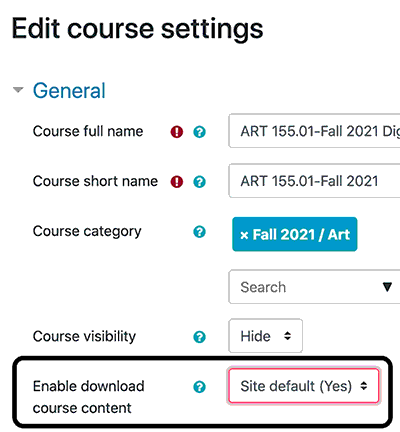This screenshot has width=400, height=432.
Task: Remove the Fall 2021 / Art category tag
Action: [244, 235]
